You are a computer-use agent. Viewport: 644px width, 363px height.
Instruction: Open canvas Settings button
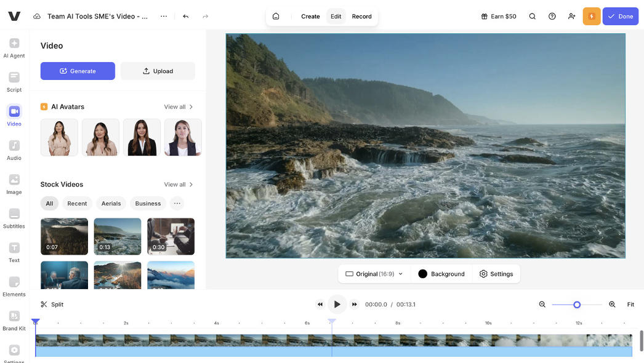(x=496, y=274)
